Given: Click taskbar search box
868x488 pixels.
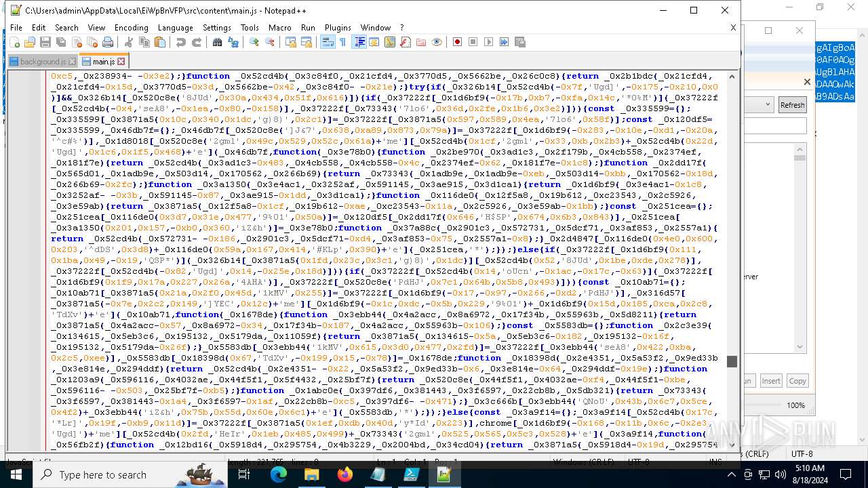Looking at the screenshot, I should [131, 474].
